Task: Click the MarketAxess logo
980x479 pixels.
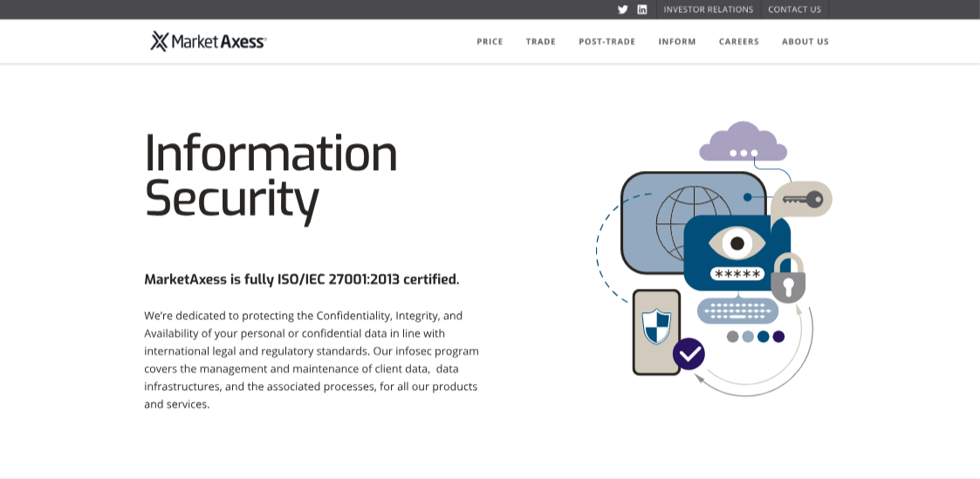Action: [209, 41]
